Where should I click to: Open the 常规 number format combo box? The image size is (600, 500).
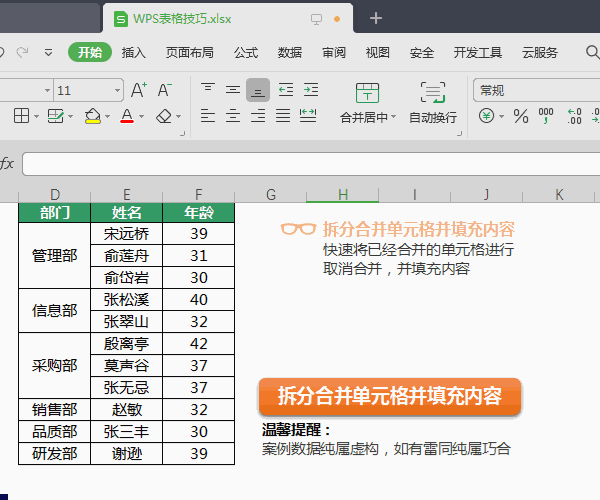pos(536,90)
